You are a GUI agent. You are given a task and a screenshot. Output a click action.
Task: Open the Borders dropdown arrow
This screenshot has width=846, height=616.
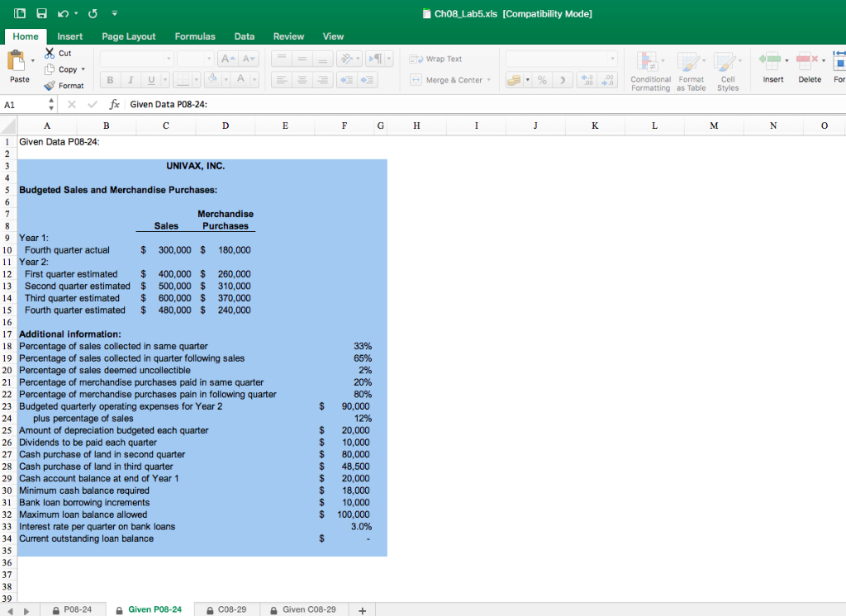[197, 79]
